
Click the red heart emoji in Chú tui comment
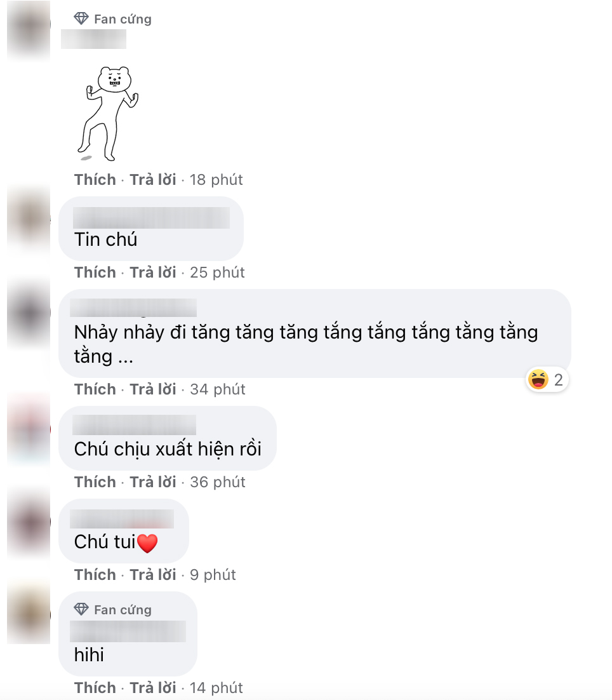[x=147, y=543]
